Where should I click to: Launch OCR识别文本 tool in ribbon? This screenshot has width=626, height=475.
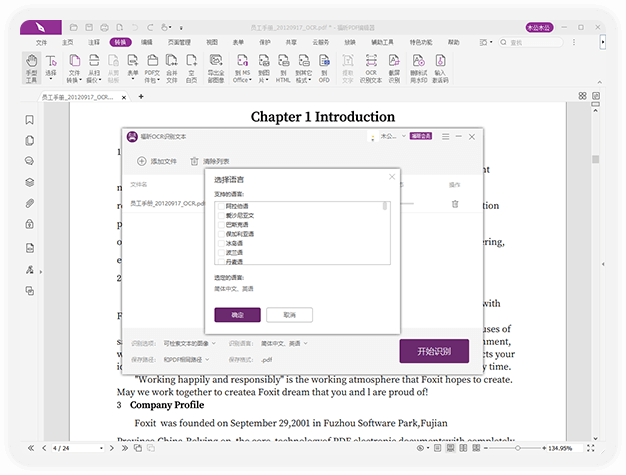tap(371, 68)
